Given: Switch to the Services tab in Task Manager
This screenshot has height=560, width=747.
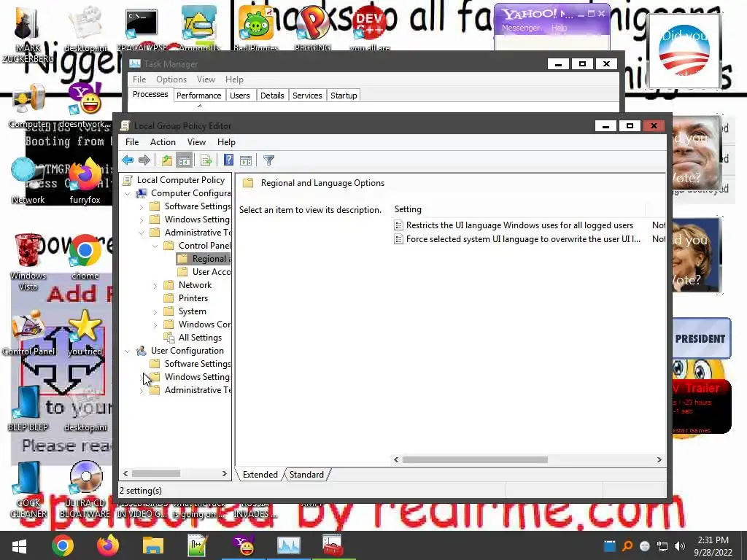Looking at the screenshot, I should [x=307, y=96].
